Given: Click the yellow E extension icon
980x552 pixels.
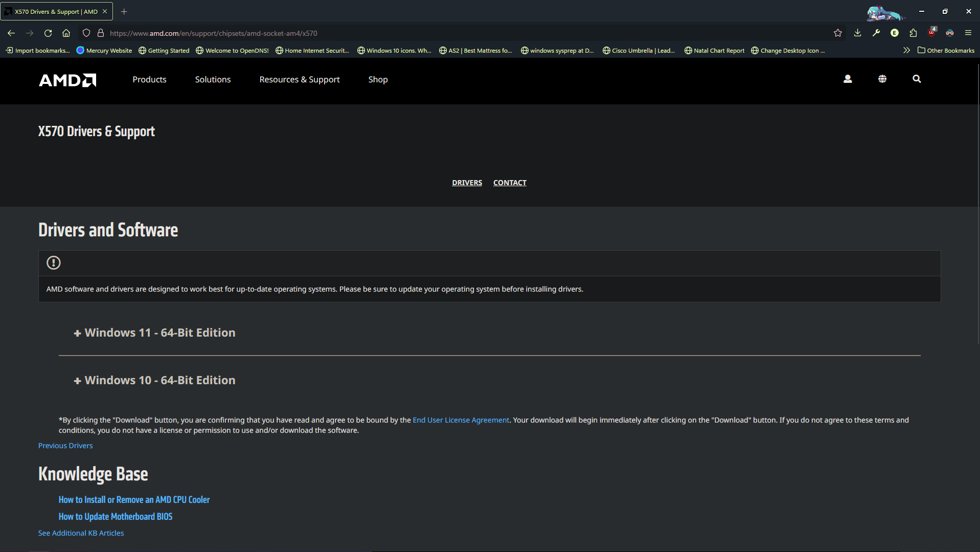Looking at the screenshot, I should (895, 33).
